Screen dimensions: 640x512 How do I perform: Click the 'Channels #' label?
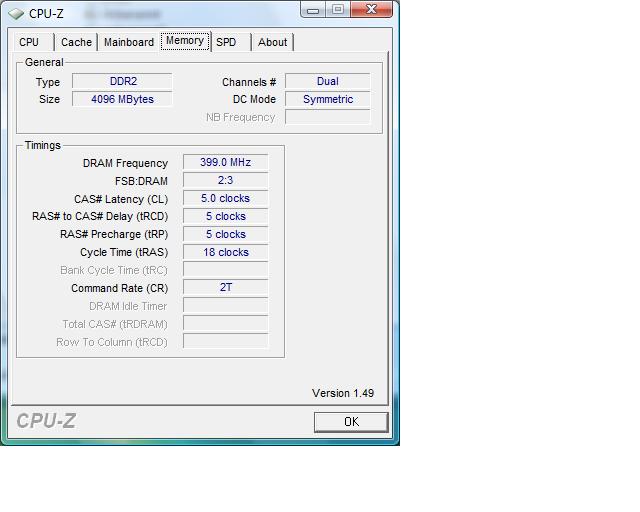249,82
